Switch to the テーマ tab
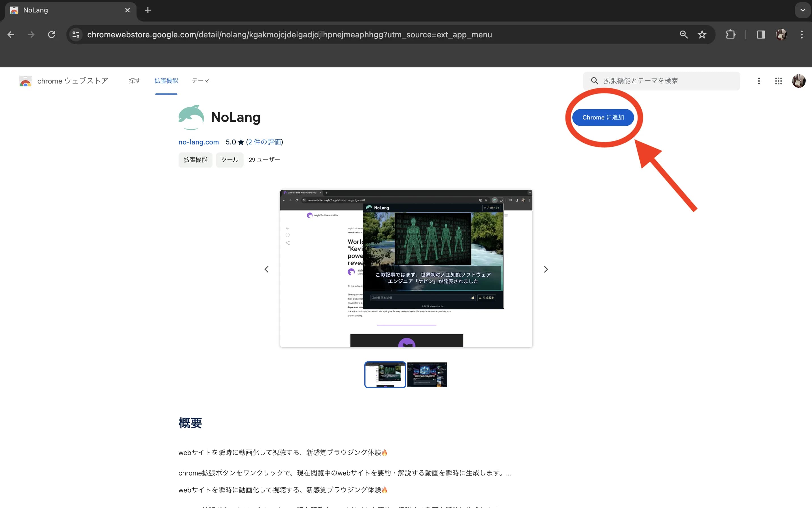 [x=201, y=81]
